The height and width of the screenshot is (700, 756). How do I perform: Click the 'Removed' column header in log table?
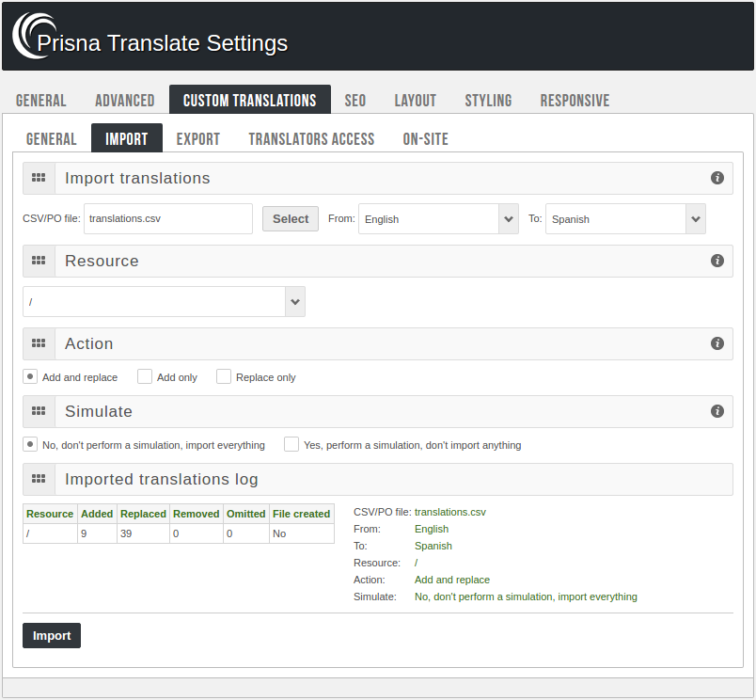pos(197,514)
